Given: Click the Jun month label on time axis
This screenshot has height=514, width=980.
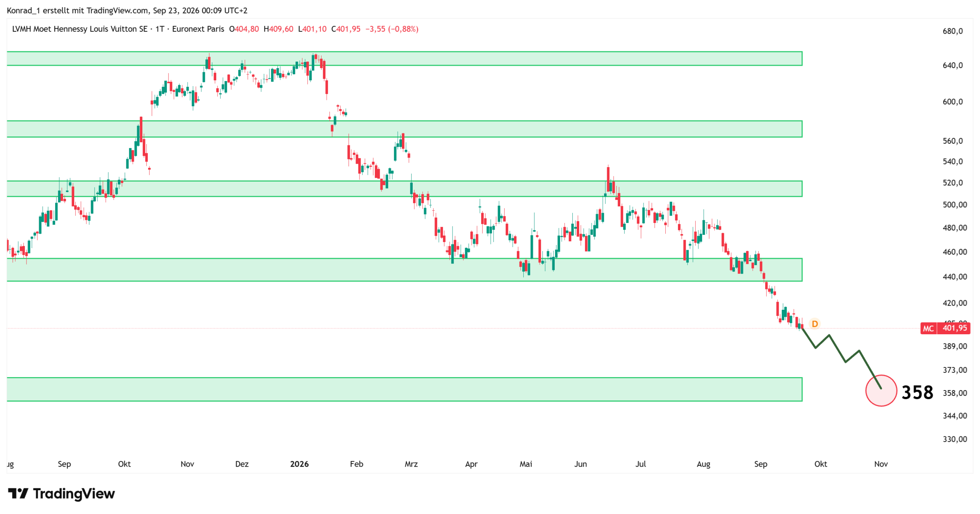Looking at the screenshot, I should coord(580,464).
